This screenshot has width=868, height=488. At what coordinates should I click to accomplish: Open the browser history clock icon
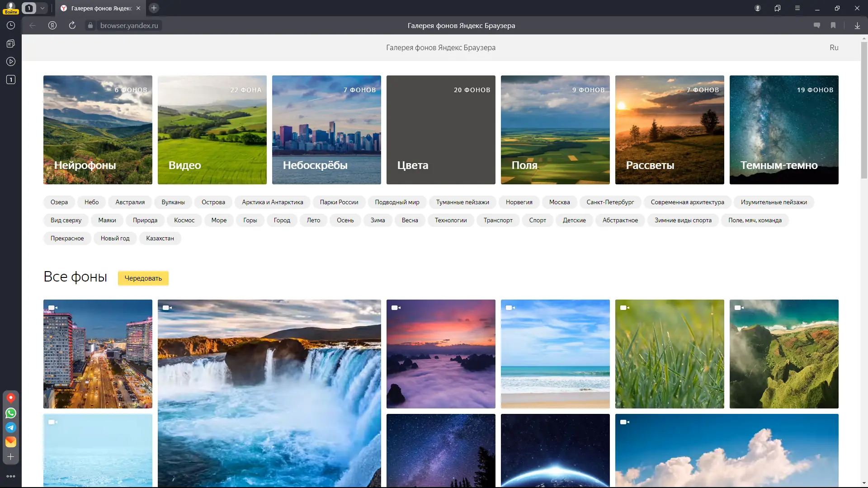(11, 26)
